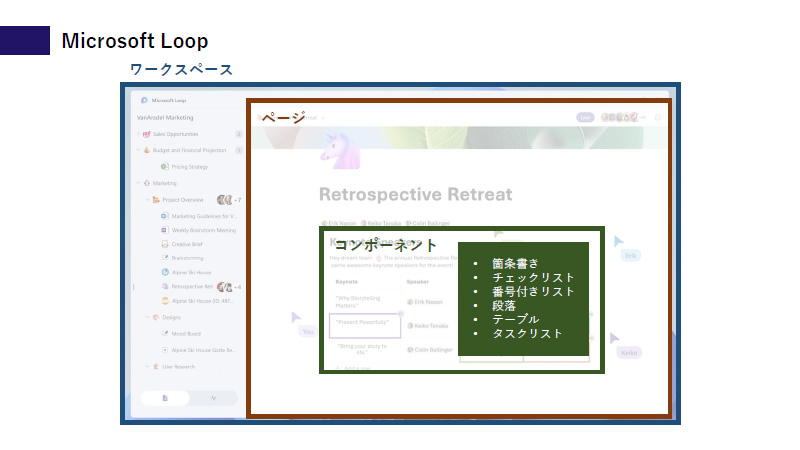The height and width of the screenshot is (450, 800).
Task: Open the VanArsdel Marketing workspace name
Action: (165, 117)
